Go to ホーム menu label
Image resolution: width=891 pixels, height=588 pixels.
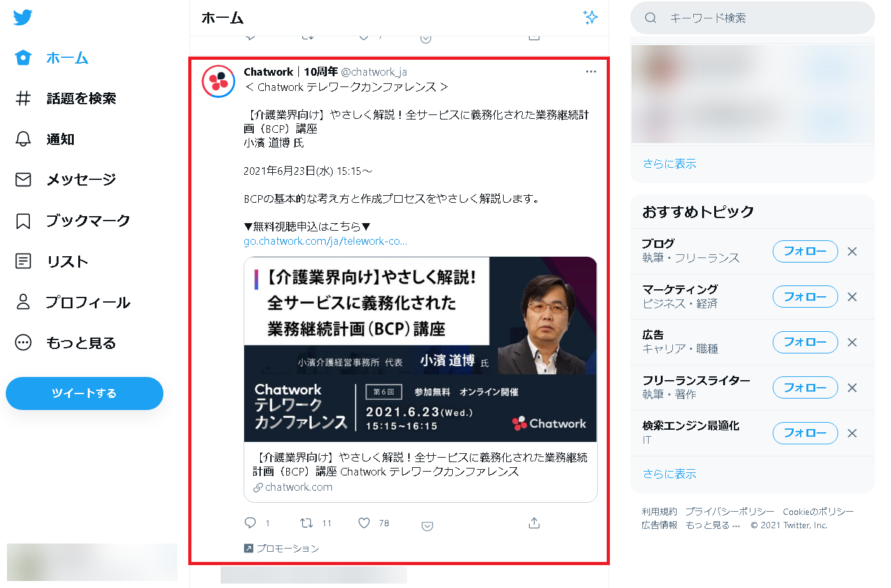[67, 58]
